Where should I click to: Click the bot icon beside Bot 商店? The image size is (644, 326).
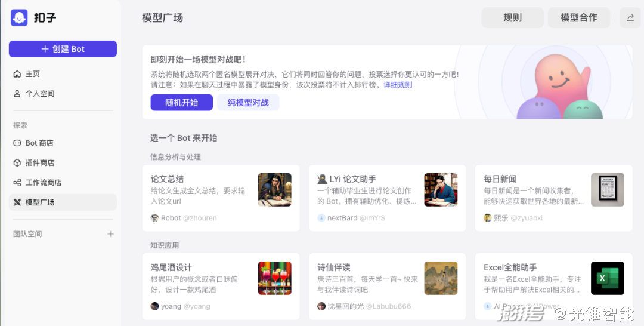point(17,143)
